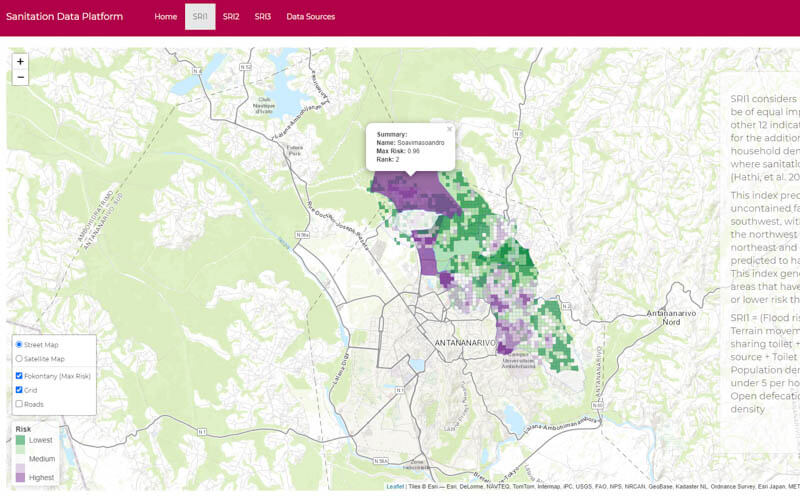Open the Leaflet attribution link
This screenshot has width=800, height=500.
pos(395,487)
